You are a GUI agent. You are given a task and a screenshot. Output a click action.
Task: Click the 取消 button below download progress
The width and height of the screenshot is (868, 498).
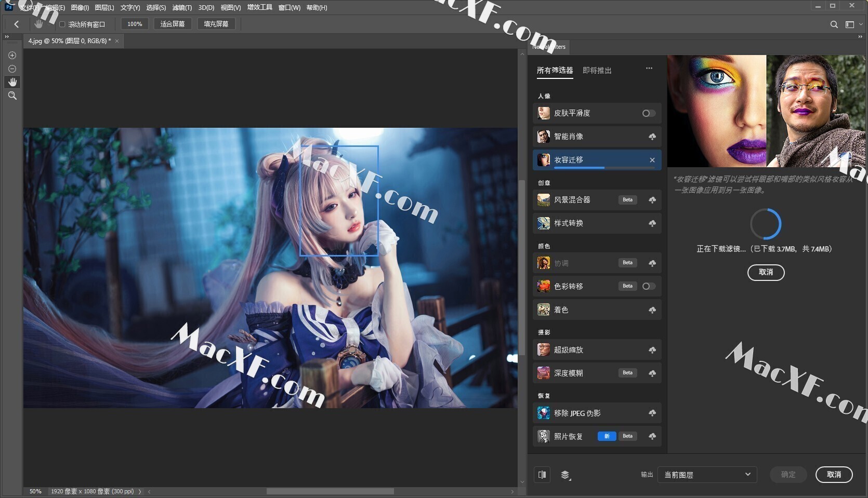coord(766,272)
